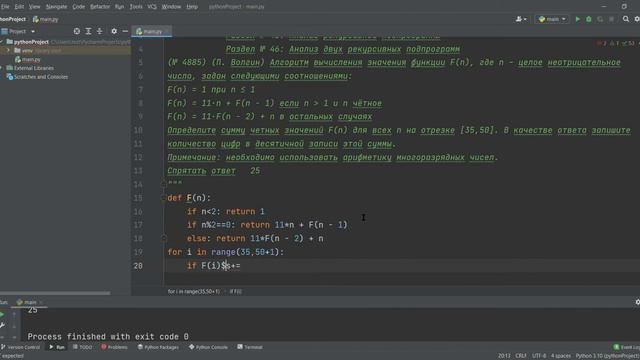Expand External Libraries node
The image size is (640, 360).
coord(2,68)
